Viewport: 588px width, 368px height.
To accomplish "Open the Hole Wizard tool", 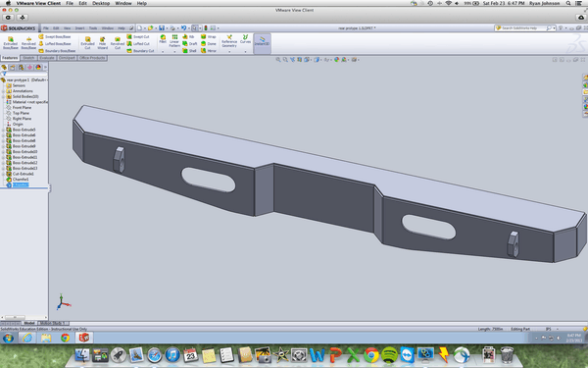I will coord(102,43).
